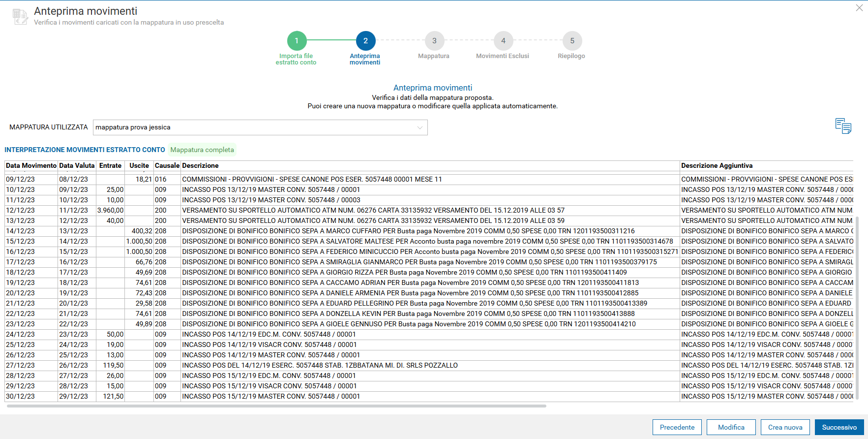868x439 pixels.
Task: Click the 66,76 Uscite cell
Action: point(139,262)
